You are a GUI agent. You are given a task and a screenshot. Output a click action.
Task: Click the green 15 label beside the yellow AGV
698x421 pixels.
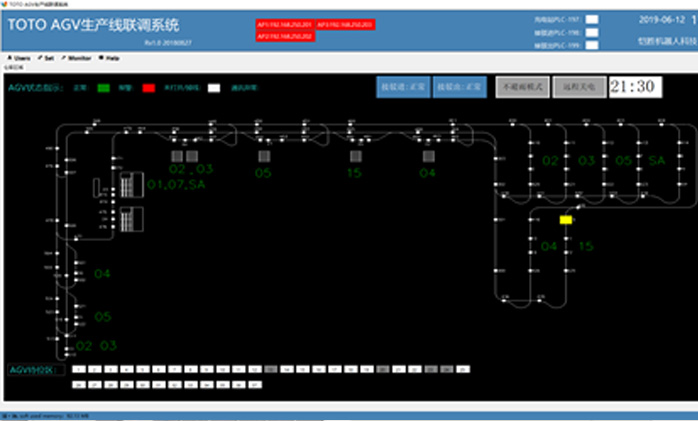pyautogui.click(x=586, y=246)
